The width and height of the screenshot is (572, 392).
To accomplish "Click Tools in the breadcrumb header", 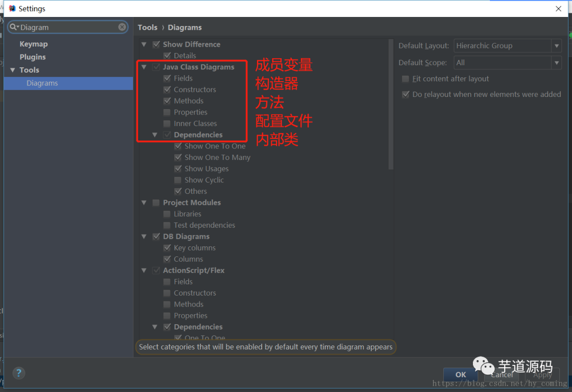I will [147, 28].
